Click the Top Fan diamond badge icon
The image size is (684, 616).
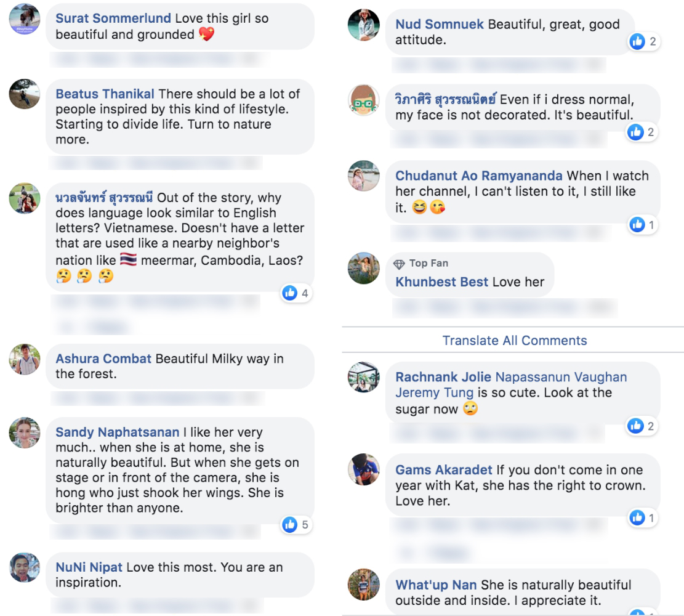pyautogui.click(x=400, y=264)
